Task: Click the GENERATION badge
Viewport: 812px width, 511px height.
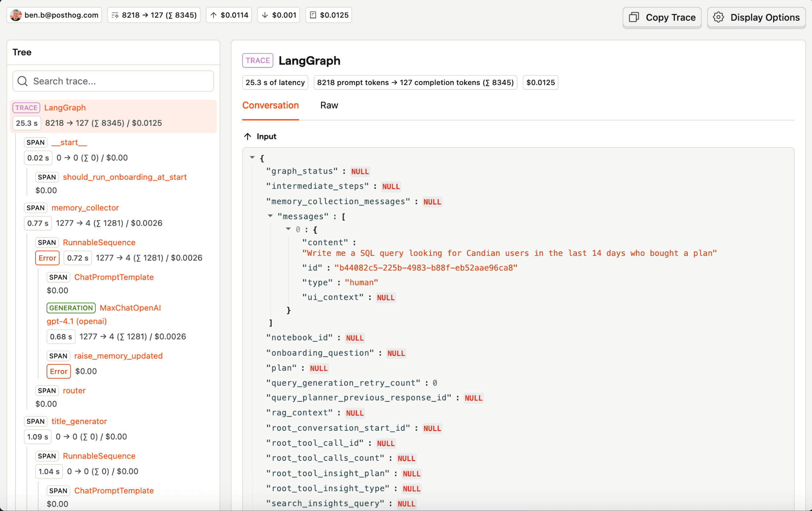Action: pos(71,308)
